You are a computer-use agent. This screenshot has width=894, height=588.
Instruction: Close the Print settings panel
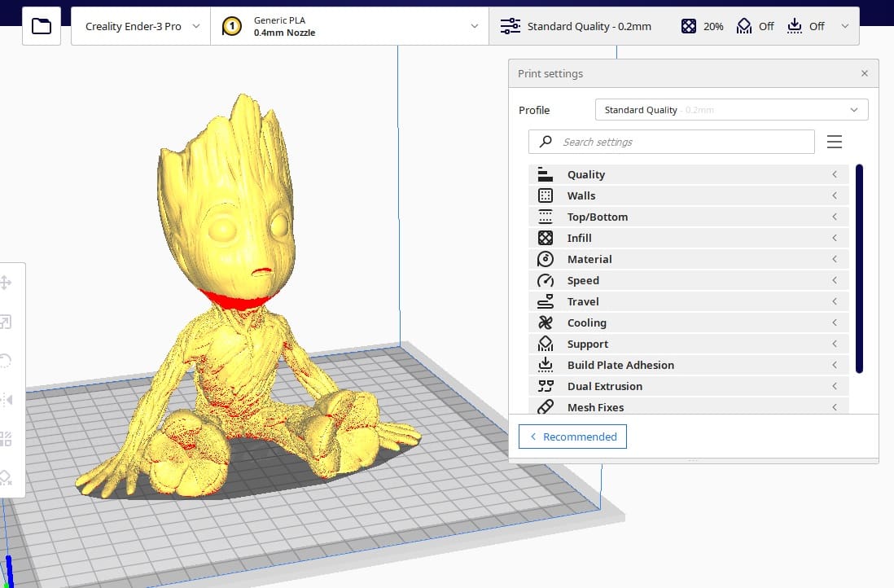click(x=865, y=73)
